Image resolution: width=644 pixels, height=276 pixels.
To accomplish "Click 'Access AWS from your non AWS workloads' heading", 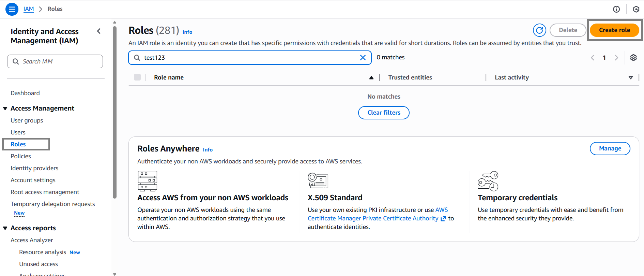I will coord(213,198).
